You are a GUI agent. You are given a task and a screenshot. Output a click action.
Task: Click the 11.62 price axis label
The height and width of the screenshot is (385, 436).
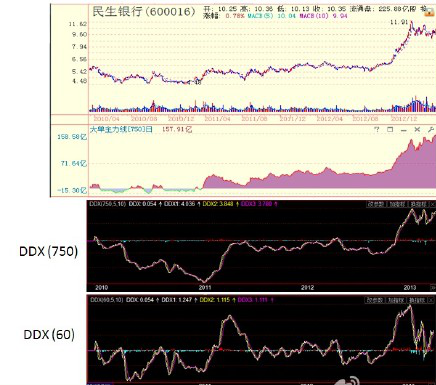click(78, 24)
